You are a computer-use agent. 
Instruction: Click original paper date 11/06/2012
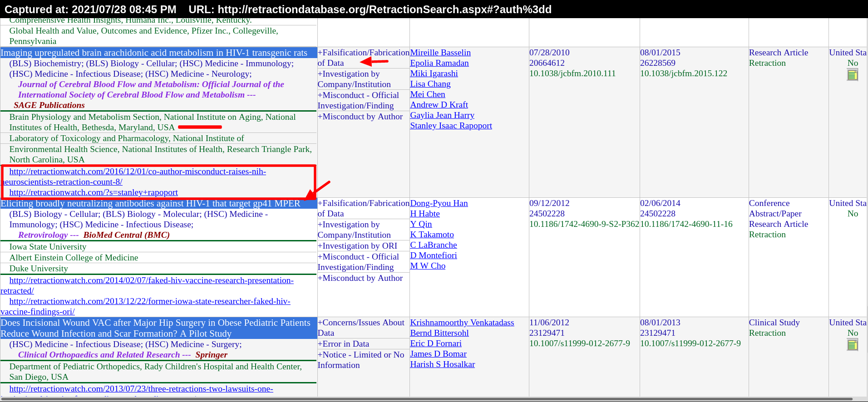(x=549, y=323)
